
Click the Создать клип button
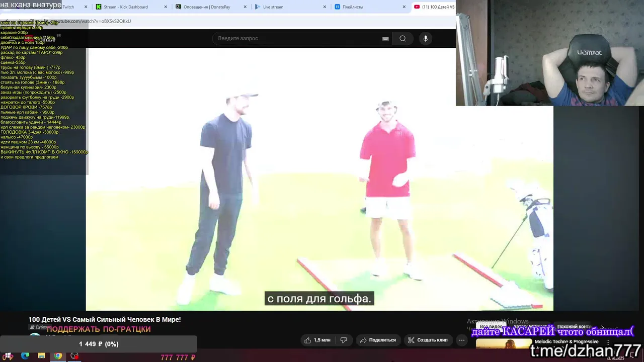pyautogui.click(x=428, y=340)
